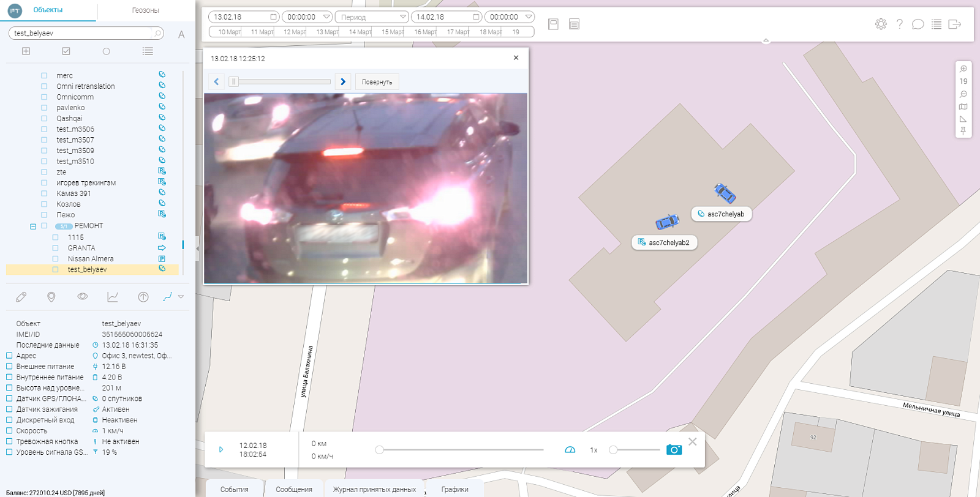
Task: Open the chat bubble icon
Action: [x=918, y=24]
